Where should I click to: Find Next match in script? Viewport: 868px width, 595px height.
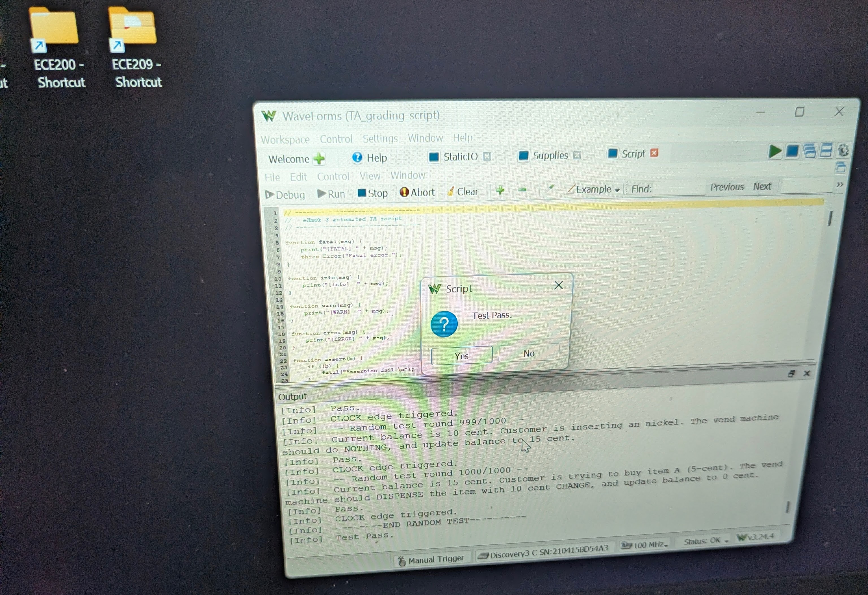762,186
